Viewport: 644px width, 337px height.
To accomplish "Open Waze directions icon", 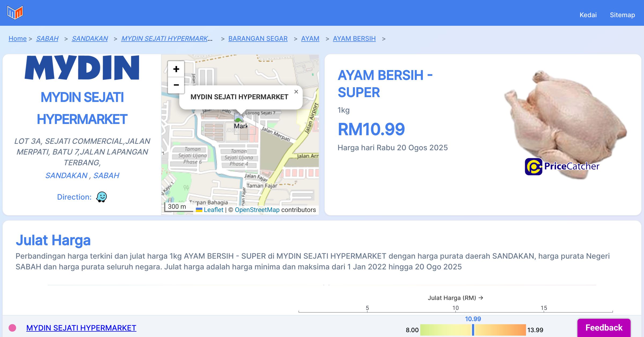I will click(x=102, y=197).
